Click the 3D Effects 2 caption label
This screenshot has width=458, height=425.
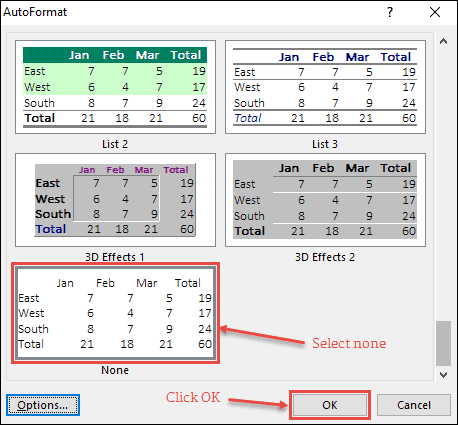325,257
